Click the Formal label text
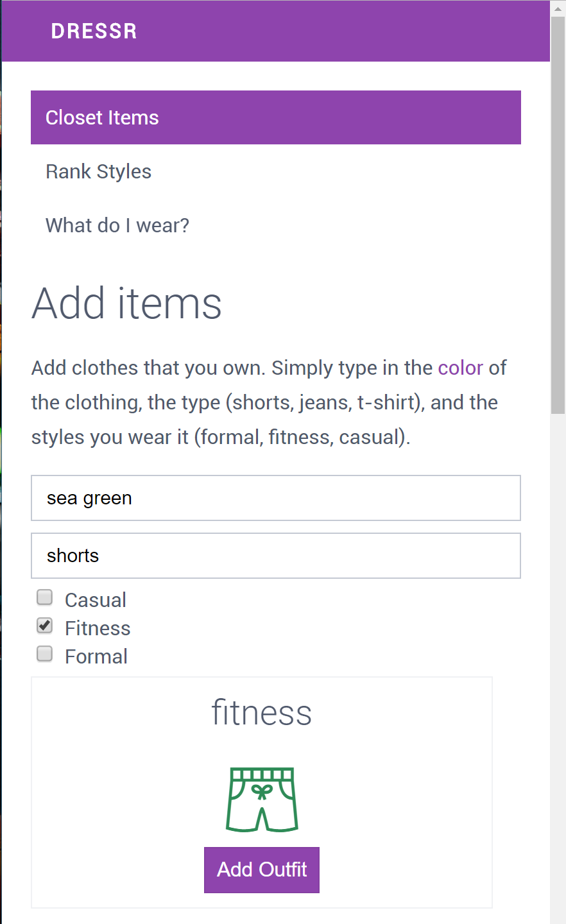The height and width of the screenshot is (924, 566). (96, 656)
